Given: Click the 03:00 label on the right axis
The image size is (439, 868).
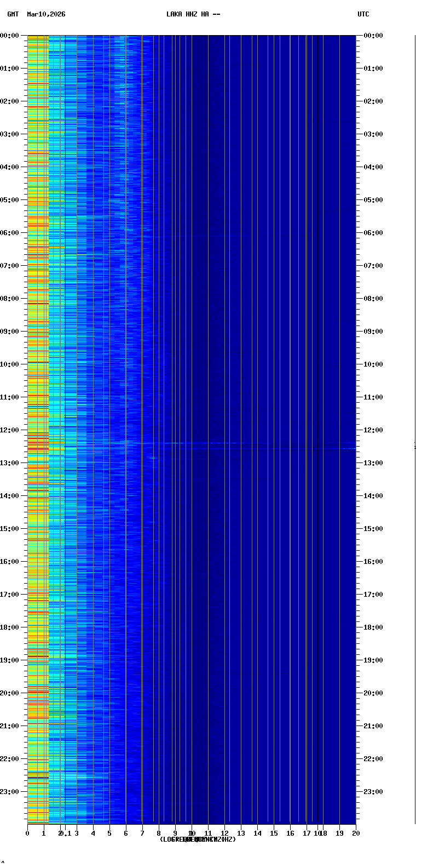Looking at the screenshot, I should [x=373, y=134].
